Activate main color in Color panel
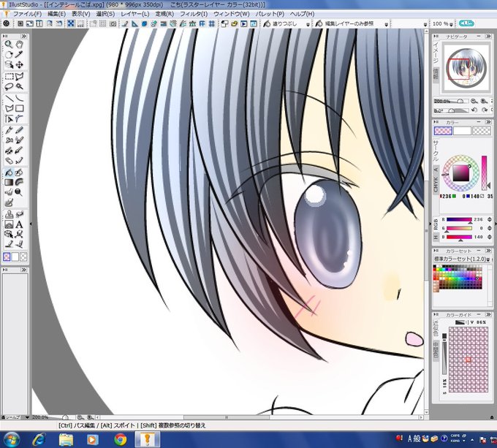Image resolution: width=497 pixels, height=448 pixels. coord(443,131)
